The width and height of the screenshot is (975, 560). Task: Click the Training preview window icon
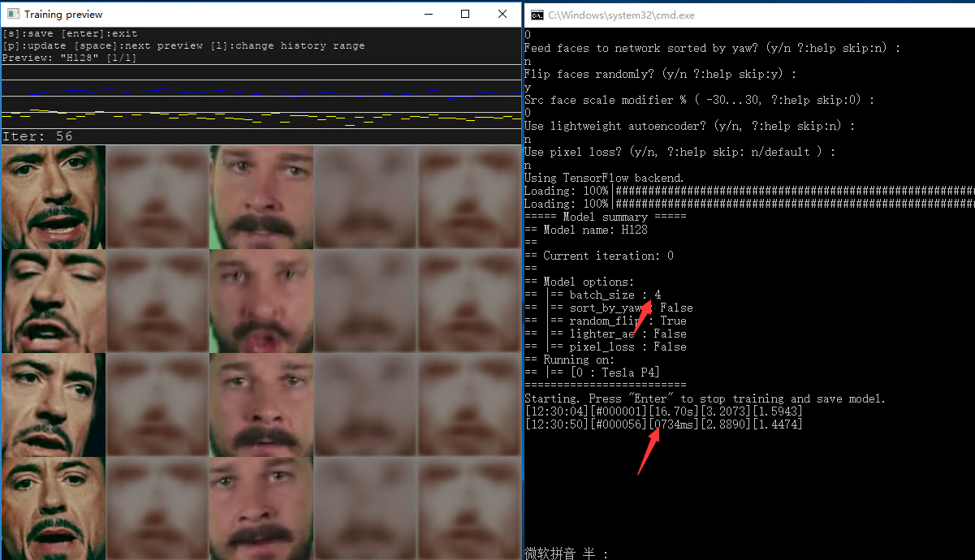tap(13, 14)
